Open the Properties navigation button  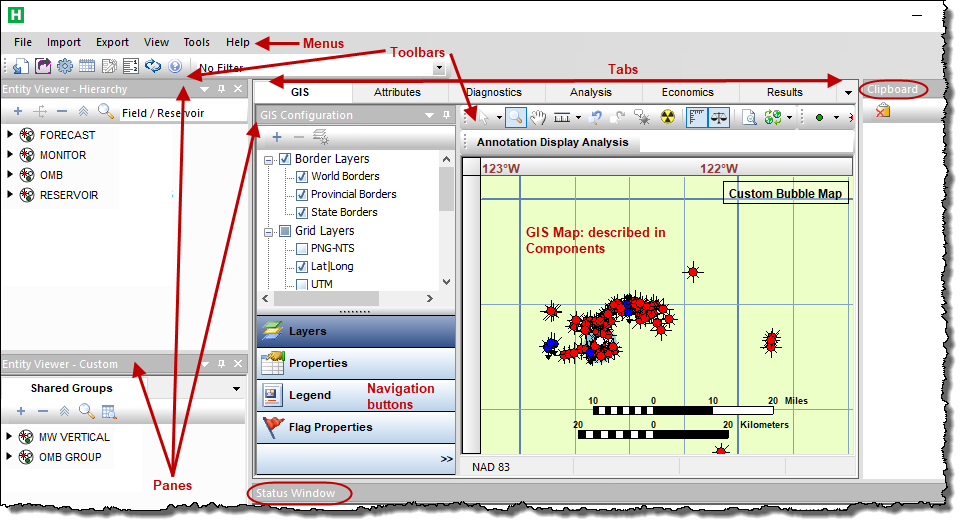click(x=356, y=363)
